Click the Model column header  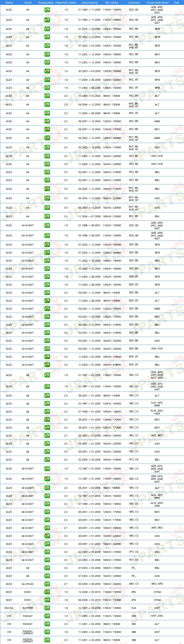click(x=28, y=3)
